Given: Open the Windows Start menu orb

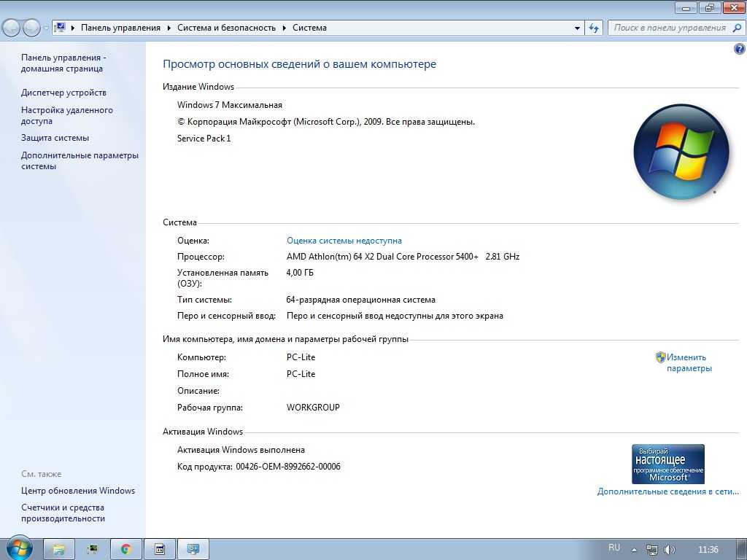Looking at the screenshot, I should (x=19, y=548).
